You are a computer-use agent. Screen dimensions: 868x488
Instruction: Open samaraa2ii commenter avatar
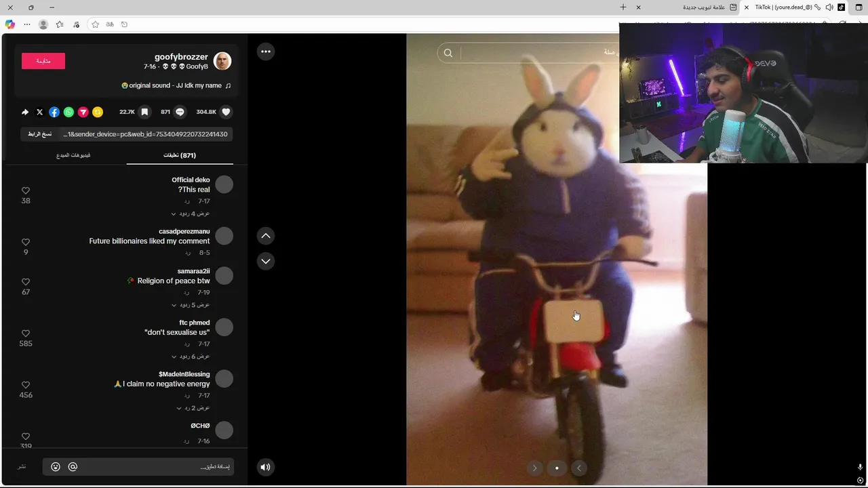pos(224,276)
